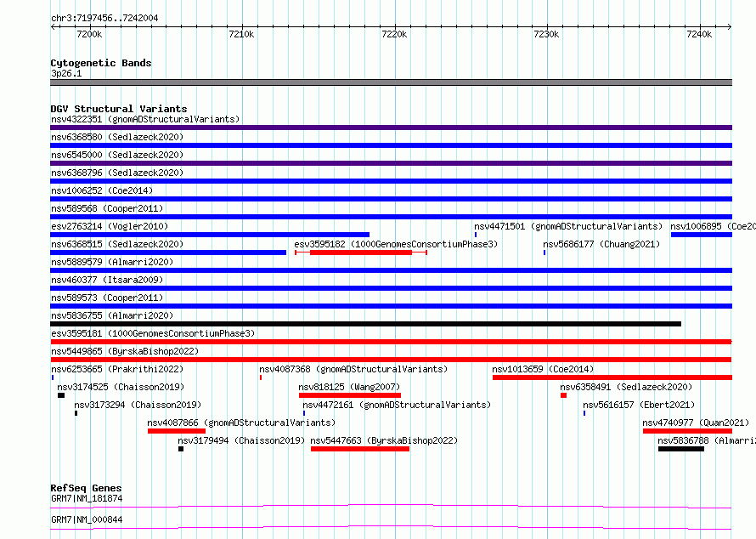
Task: Click nsv5836755 Almarri2020 label
Action: (112, 315)
